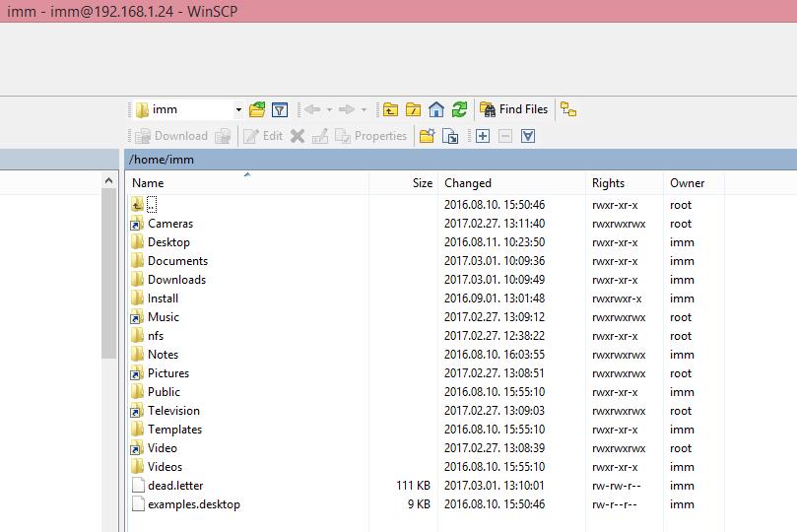Sort the list by Size column
The width and height of the screenshot is (797, 532).
[403, 183]
